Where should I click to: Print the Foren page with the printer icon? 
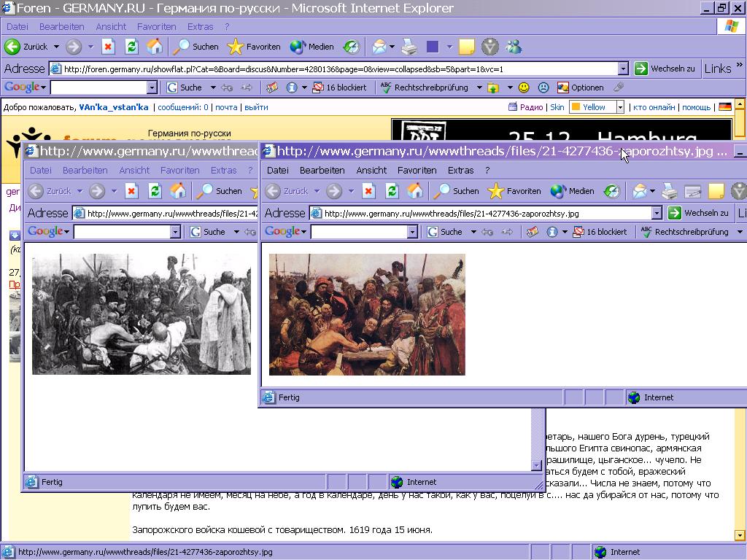pos(409,47)
